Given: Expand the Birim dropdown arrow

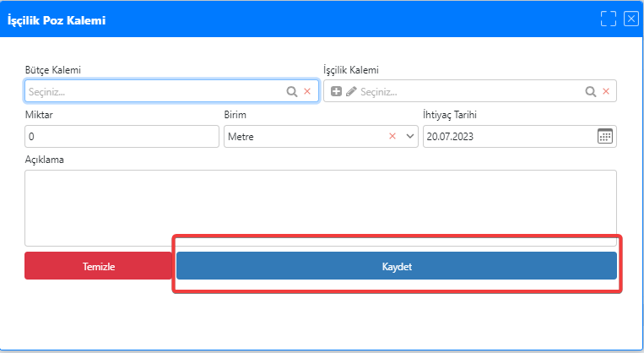Looking at the screenshot, I should click(410, 136).
